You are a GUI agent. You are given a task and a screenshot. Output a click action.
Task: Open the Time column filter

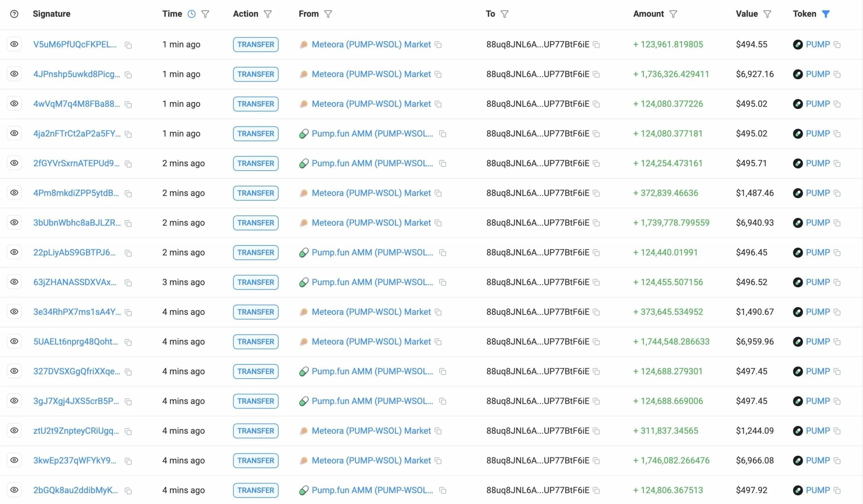click(x=205, y=14)
